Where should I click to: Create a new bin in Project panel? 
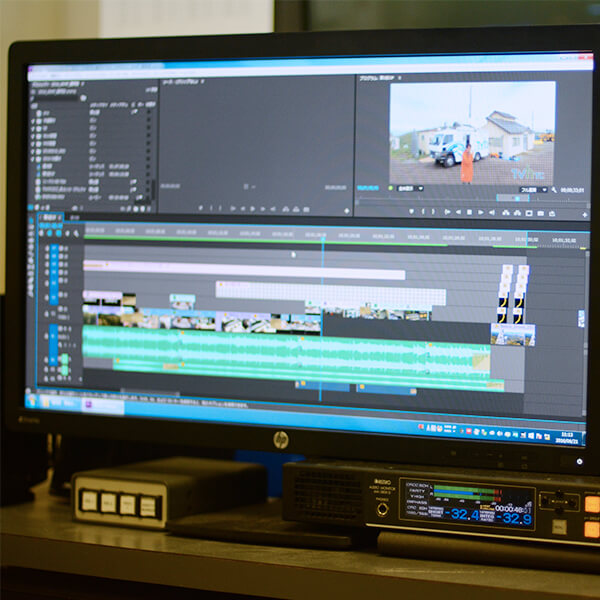pos(135,209)
